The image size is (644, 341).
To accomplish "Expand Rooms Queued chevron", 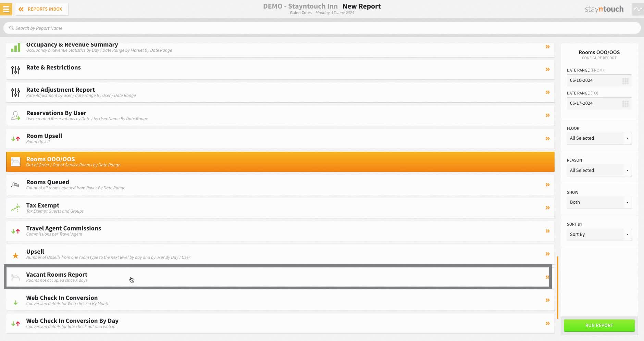I will click(x=547, y=185).
